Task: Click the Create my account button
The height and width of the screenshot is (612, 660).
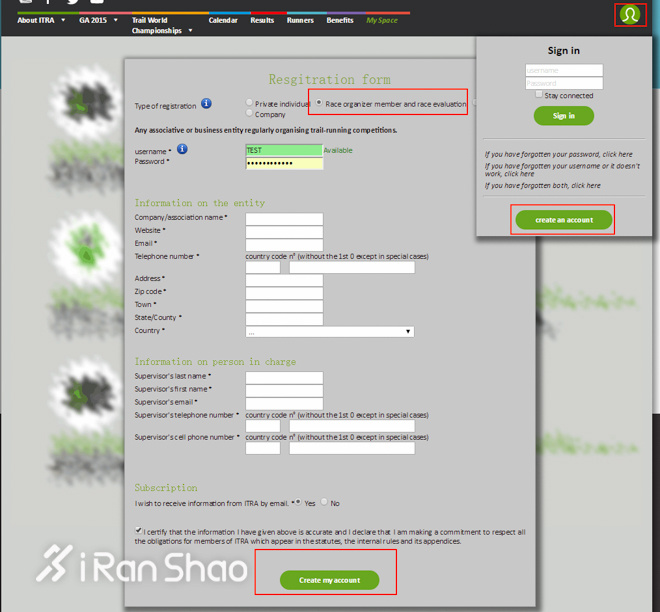Action: [x=329, y=580]
